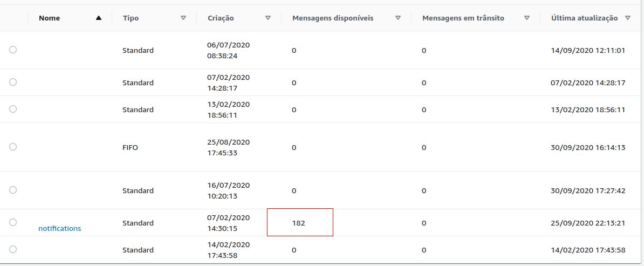Screen dimensions: 644x266
Task: Select the radio button for the FIFO queue
Action: coord(13,147)
